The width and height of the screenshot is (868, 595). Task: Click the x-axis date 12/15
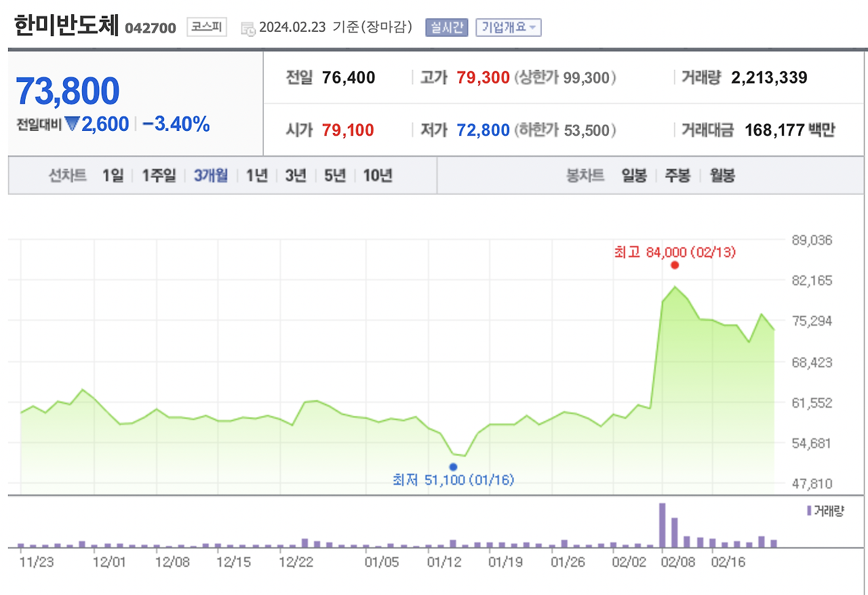(x=234, y=562)
